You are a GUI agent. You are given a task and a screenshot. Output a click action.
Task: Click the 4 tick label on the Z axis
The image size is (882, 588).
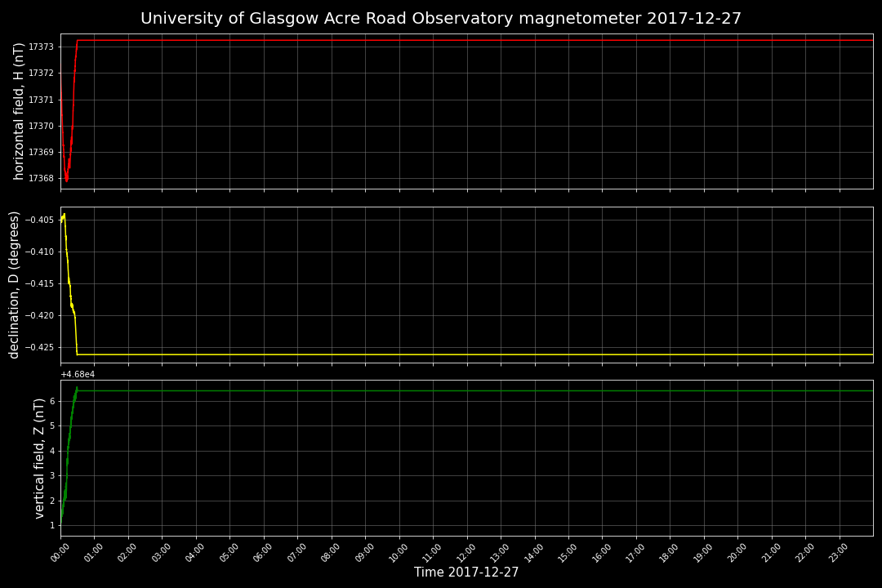pos(52,451)
